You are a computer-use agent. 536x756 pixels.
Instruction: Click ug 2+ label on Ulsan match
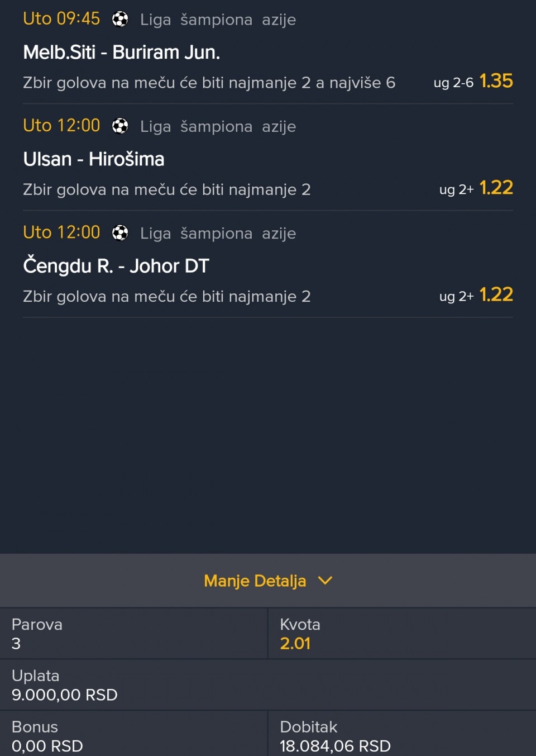456,190
